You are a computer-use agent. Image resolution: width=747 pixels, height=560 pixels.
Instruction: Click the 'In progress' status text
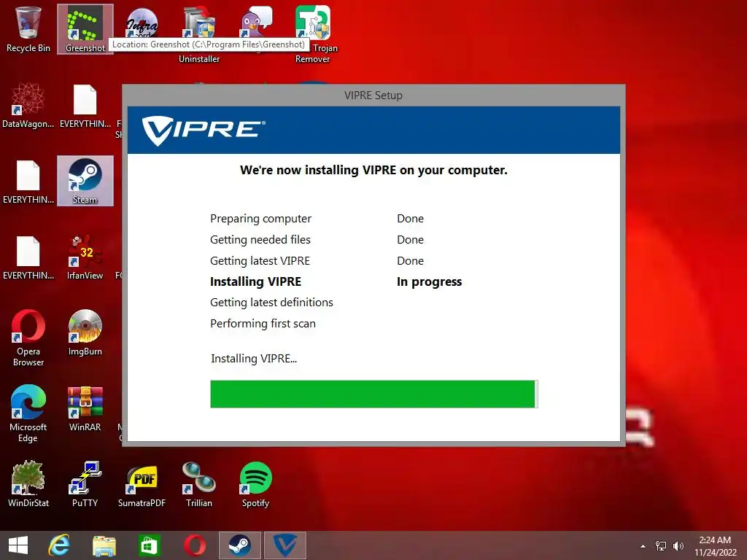coord(429,281)
